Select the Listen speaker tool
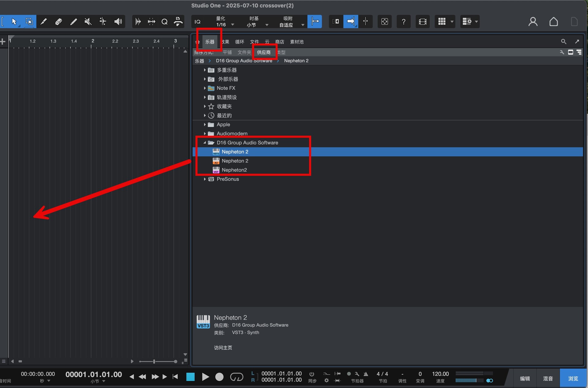This screenshot has width=588, height=388. (118, 21)
